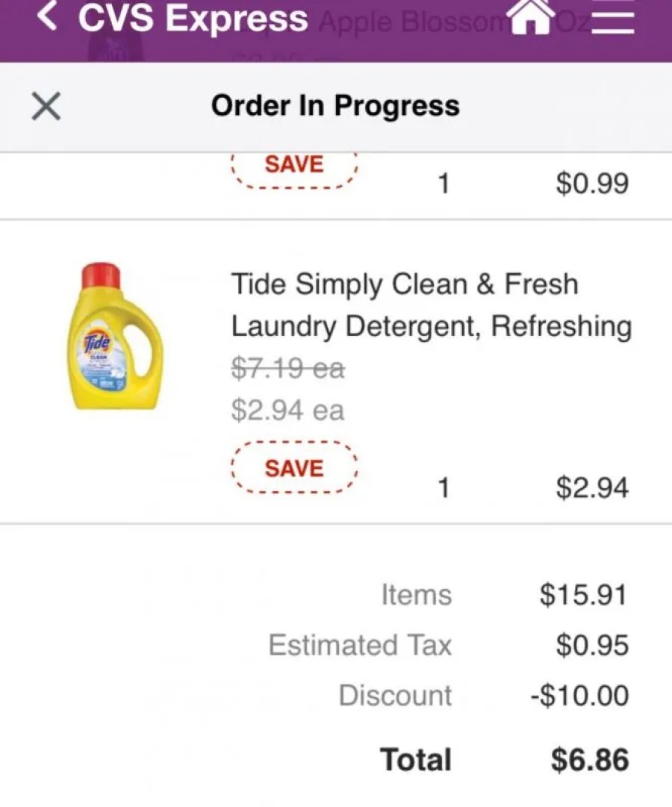This screenshot has width=672, height=807.
Task: Open the hamburger menu
Action: (612, 16)
